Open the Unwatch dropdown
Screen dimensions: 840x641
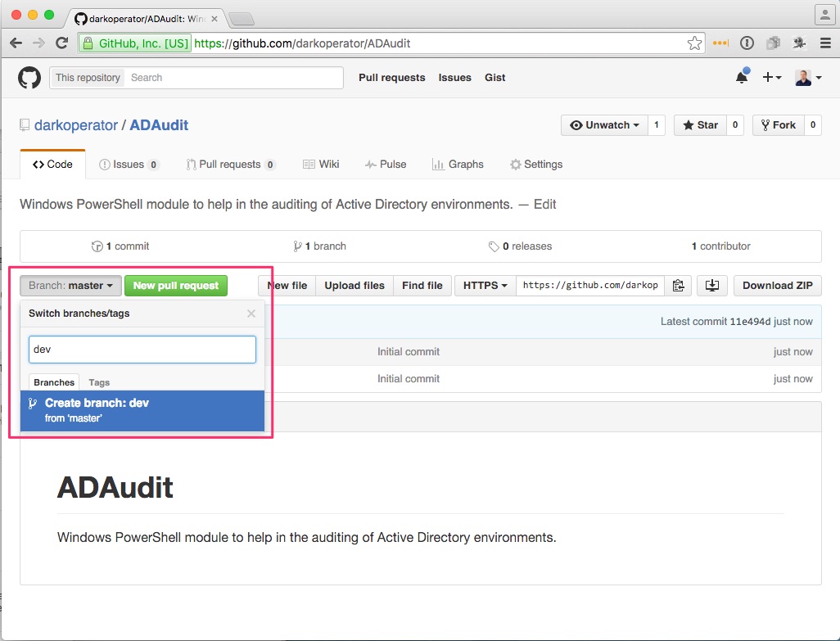[604, 125]
